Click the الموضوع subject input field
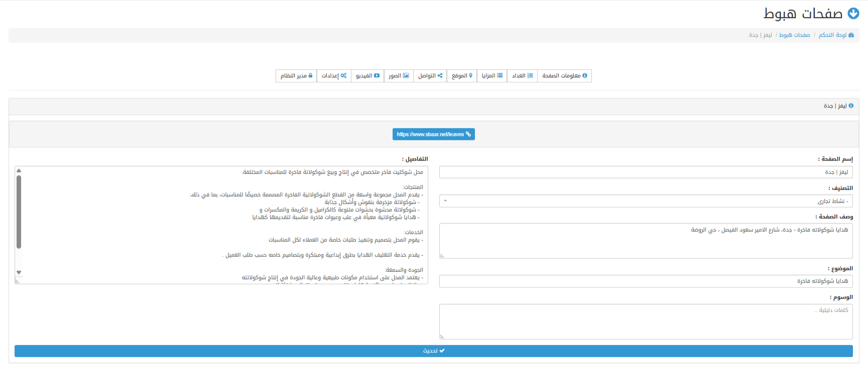 click(646, 281)
